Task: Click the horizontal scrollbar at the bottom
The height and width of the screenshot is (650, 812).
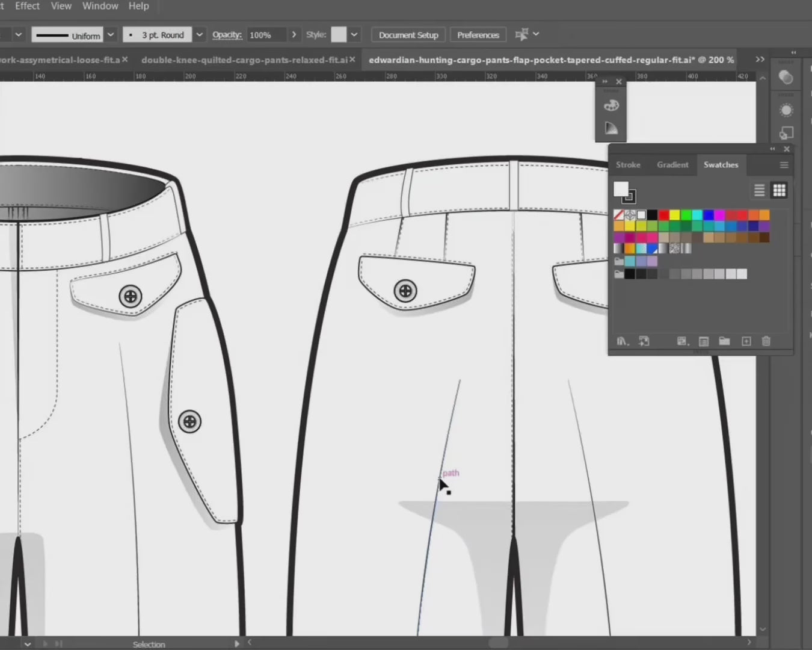Action: tap(499, 643)
